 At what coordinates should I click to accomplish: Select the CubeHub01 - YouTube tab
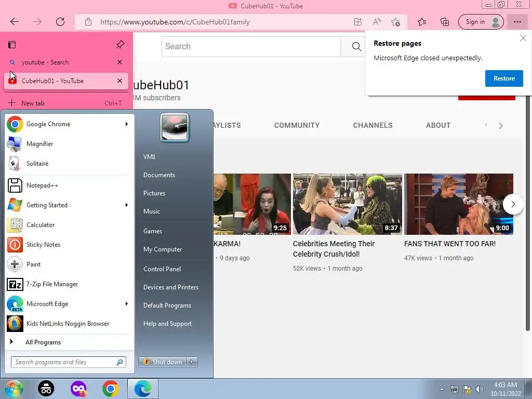[x=66, y=81]
